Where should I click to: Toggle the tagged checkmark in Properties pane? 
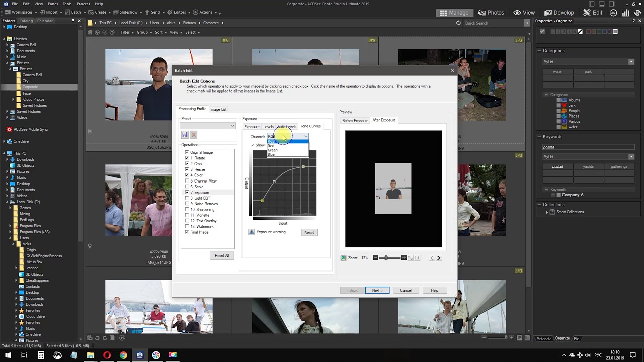click(542, 31)
